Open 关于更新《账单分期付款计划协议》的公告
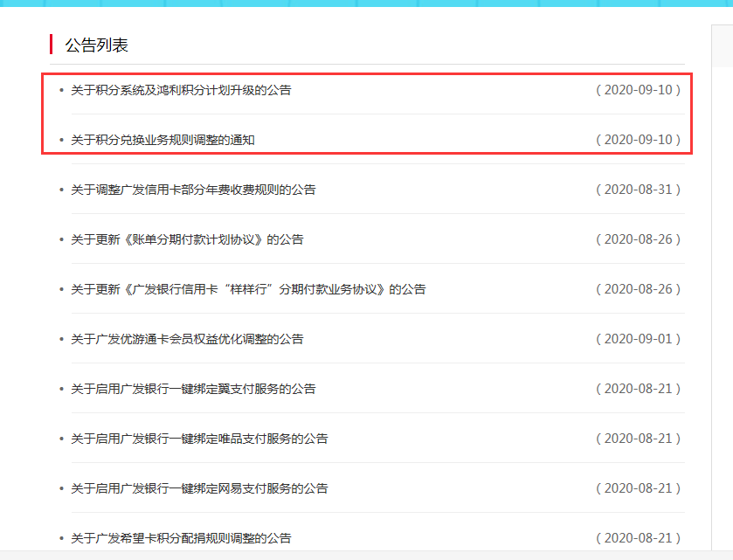 click(x=187, y=239)
